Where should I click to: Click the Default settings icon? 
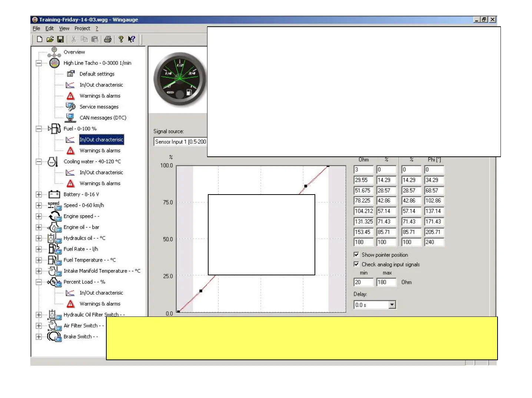(x=71, y=74)
